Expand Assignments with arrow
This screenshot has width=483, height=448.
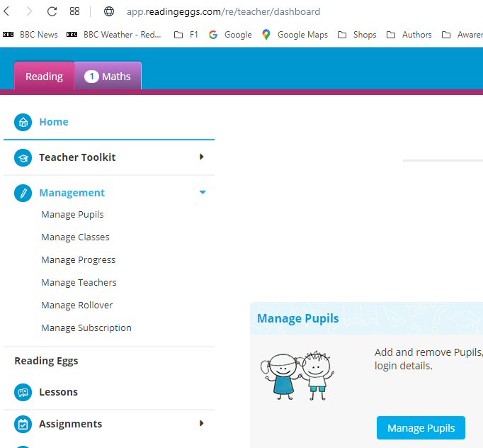(201, 423)
